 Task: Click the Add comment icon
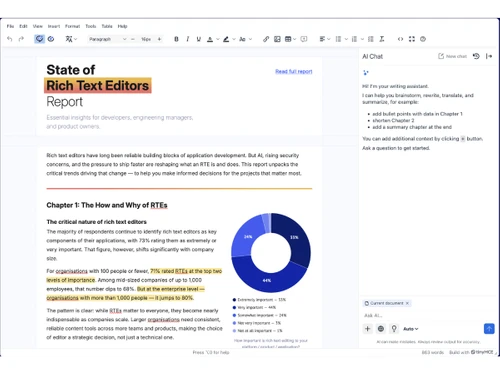pos(304,39)
